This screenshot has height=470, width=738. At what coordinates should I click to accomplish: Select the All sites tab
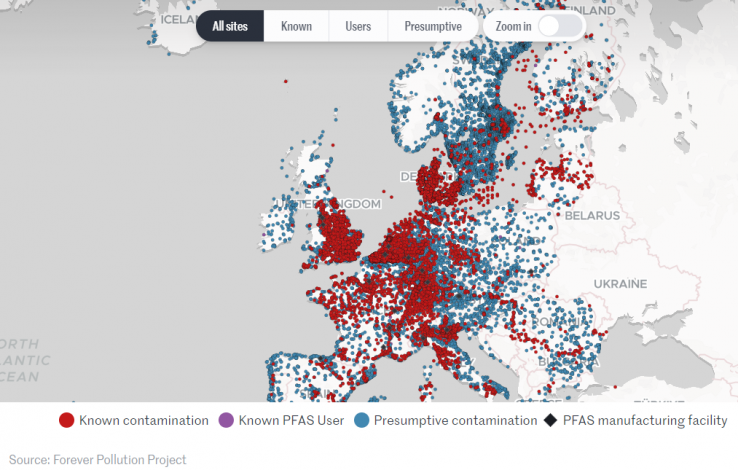tap(230, 26)
